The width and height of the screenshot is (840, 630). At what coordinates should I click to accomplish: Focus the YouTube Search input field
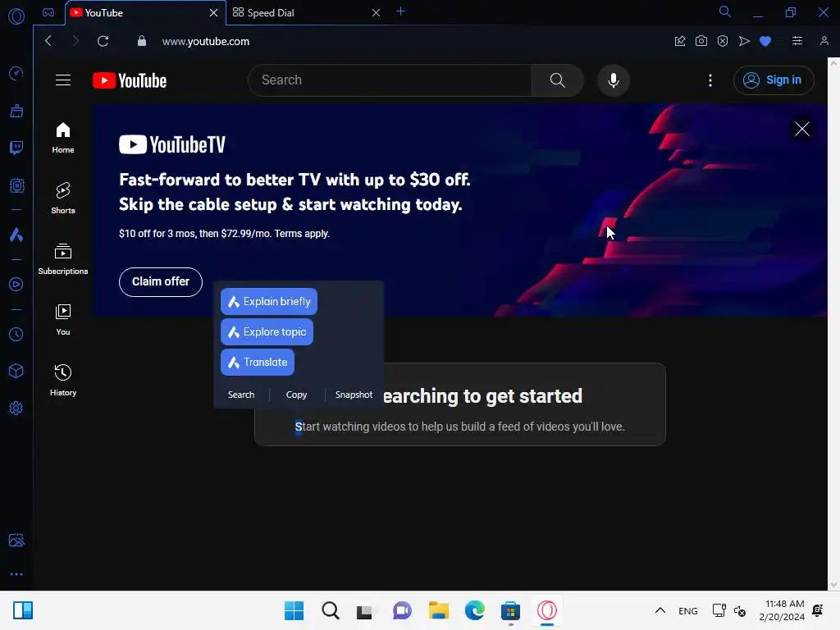click(x=390, y=80)
